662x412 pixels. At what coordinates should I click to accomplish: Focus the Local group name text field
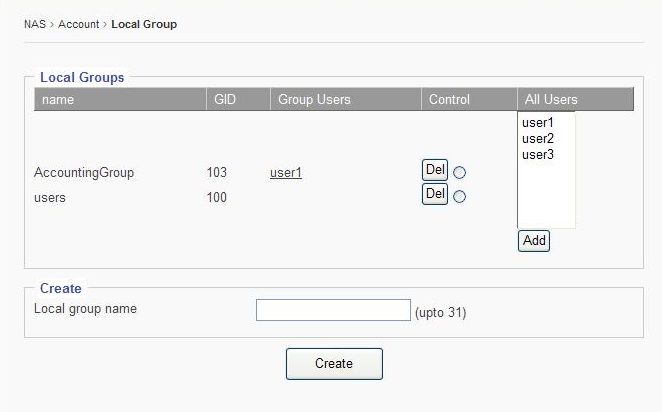333,310
